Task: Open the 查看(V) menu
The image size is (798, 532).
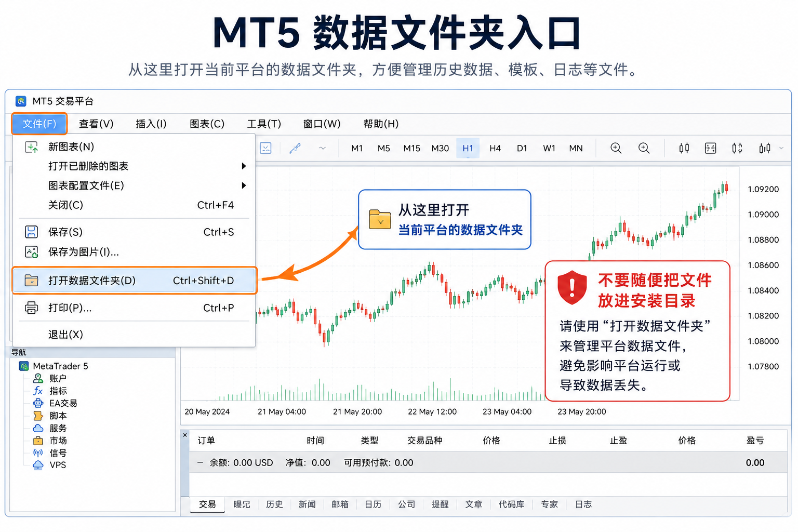Action: [96, 124]
